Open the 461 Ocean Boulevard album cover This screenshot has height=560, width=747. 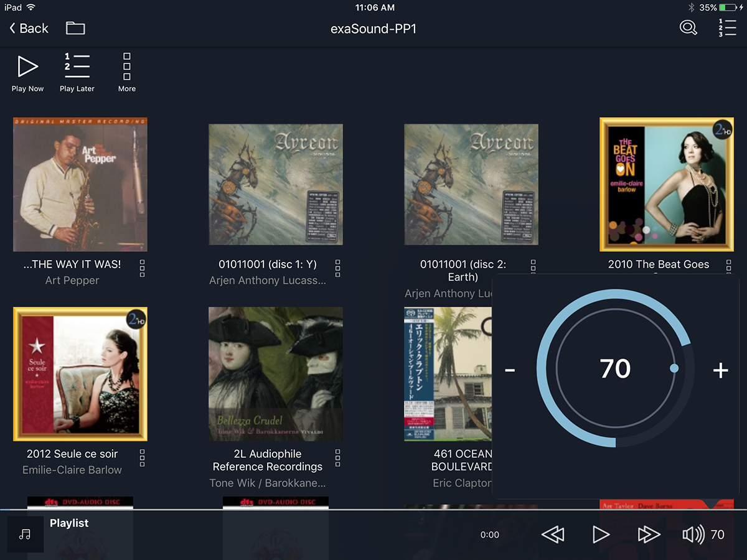448,374
